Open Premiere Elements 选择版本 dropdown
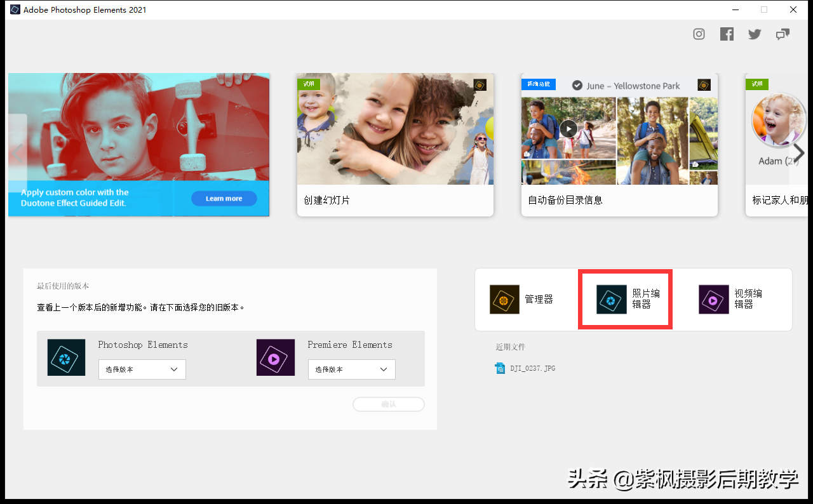The height and width of the screenshot is (504, 813). [x=352, y=369]
